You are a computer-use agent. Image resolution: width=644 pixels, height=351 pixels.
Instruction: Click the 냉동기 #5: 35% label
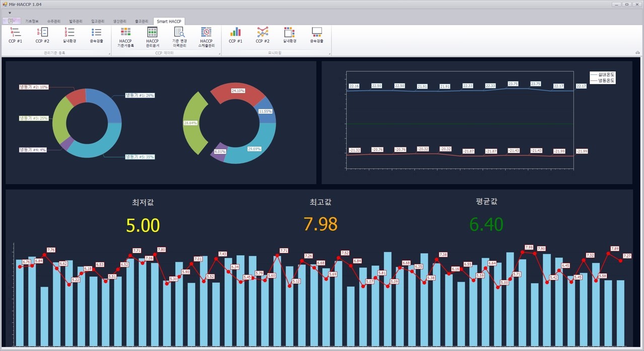(140, 157)
